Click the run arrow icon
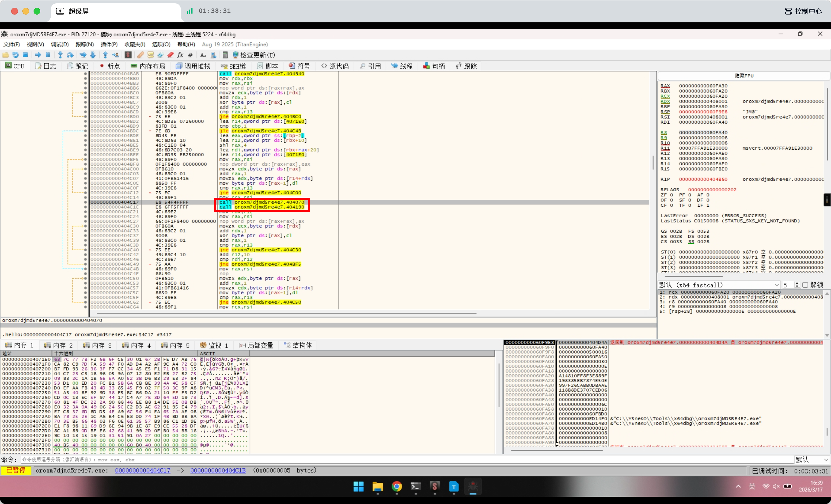831x504 pixels. click(x=38, y=55)
